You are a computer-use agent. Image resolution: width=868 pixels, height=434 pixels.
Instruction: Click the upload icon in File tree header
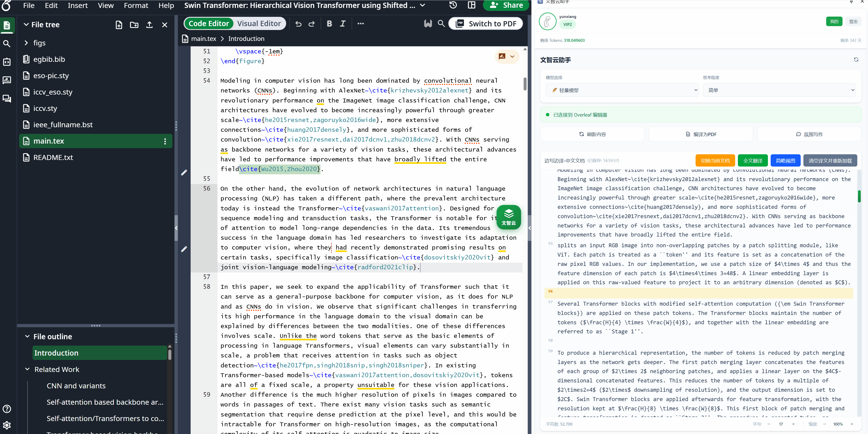point(149,25)
